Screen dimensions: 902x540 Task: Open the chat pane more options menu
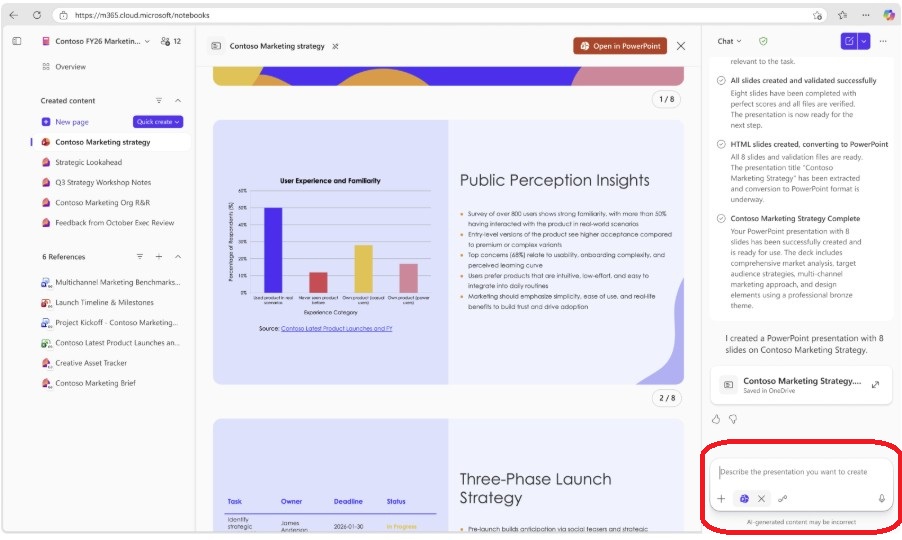[x=883, y=41]
